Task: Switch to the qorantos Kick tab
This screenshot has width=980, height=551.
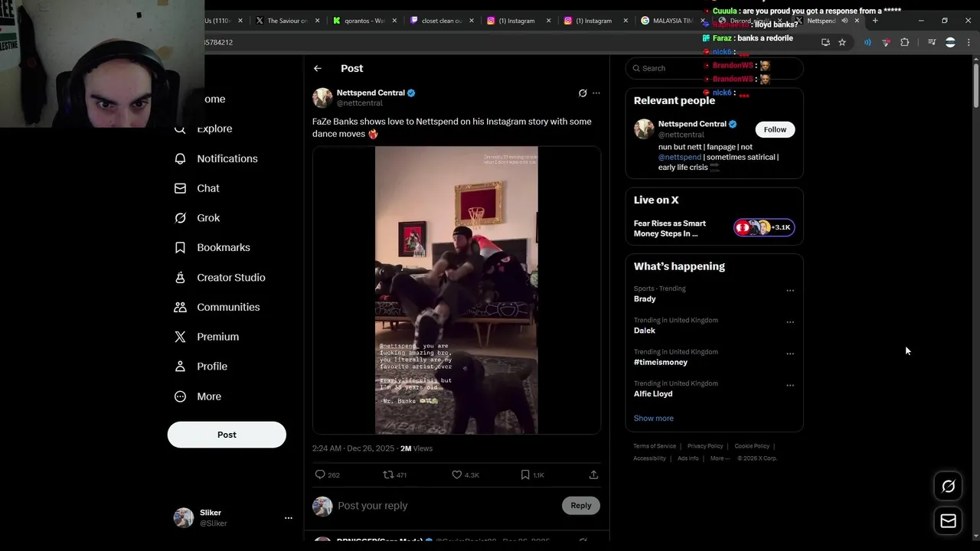Action: coord(364,21)
